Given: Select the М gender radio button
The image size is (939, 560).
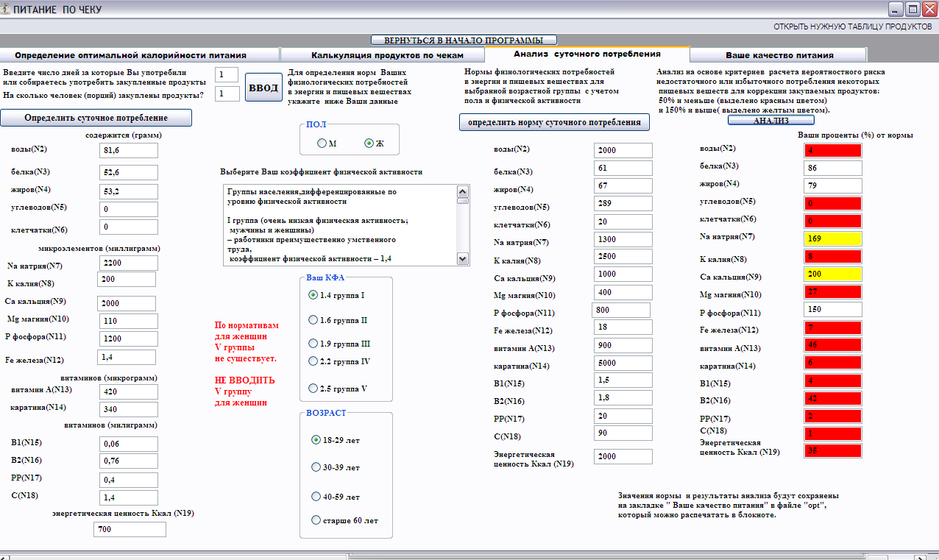Looking at the screenshot, I should pyautogui.click(x=322, y=143).
